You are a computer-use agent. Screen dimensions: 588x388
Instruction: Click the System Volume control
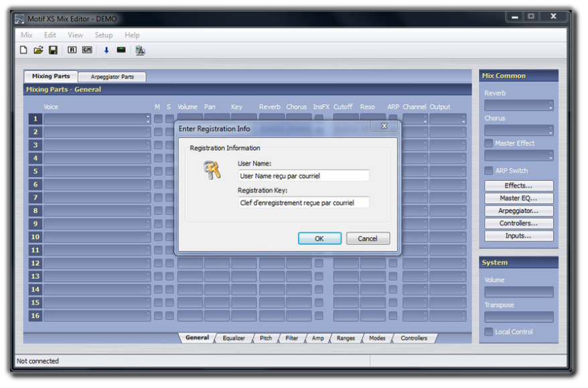[519, 292]
